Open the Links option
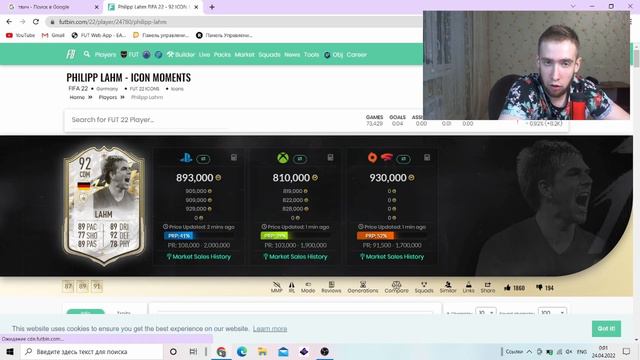 click(x=469, y=287)
